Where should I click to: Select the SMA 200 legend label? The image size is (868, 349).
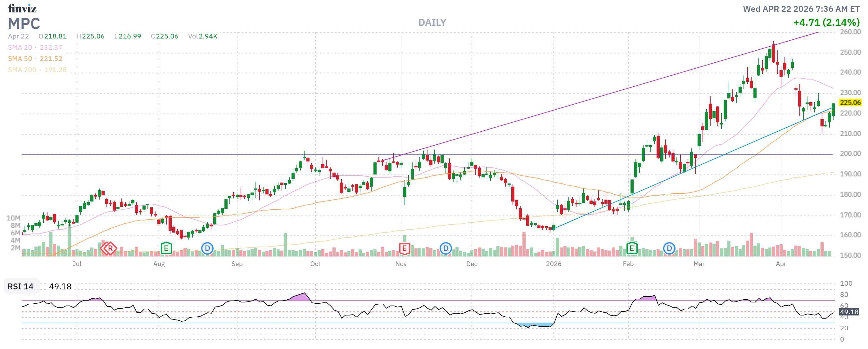[x=22, y=70]
